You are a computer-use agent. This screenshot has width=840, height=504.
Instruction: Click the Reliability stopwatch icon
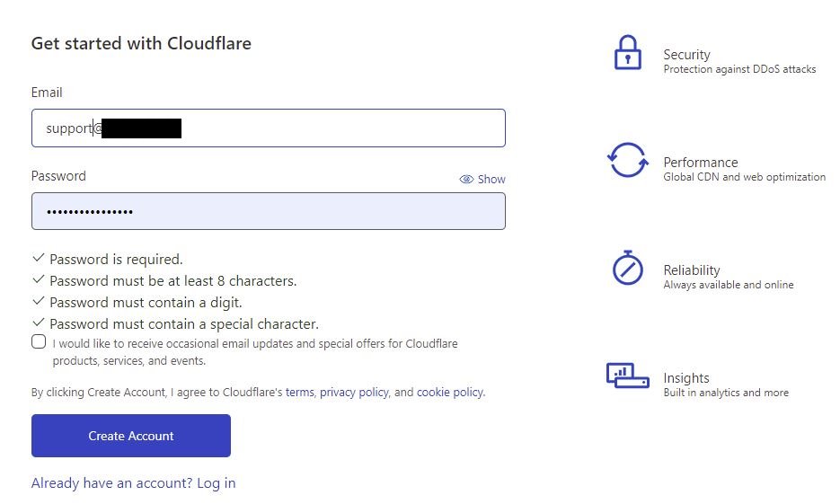click(x=627, y=268)
